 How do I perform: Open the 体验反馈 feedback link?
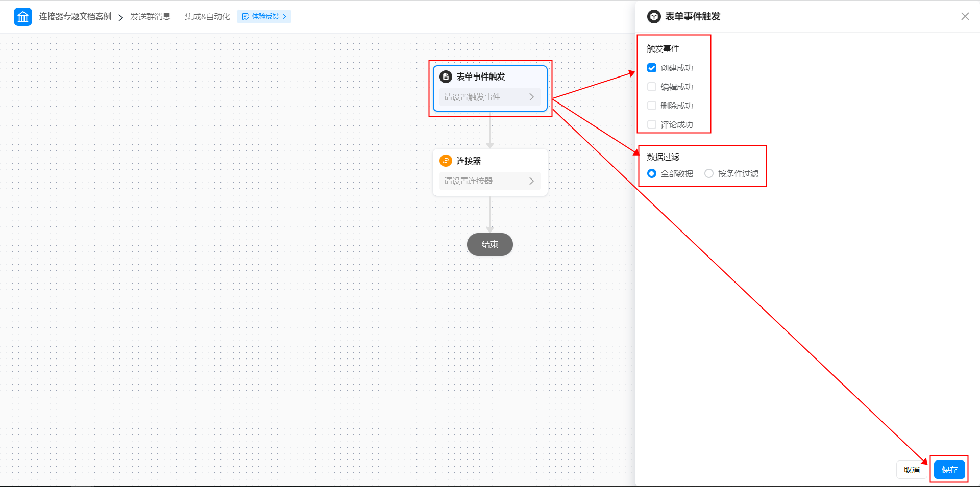(x=264, y=17)
